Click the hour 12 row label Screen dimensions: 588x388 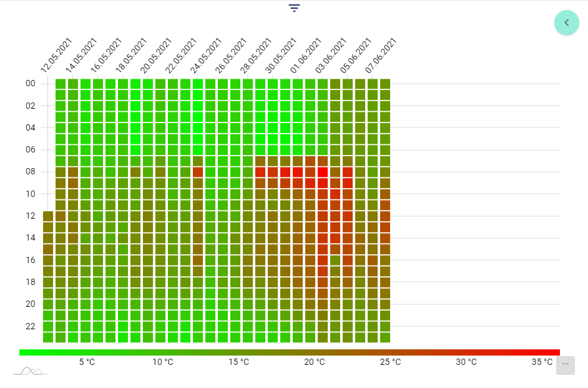[x=30, y=216]
